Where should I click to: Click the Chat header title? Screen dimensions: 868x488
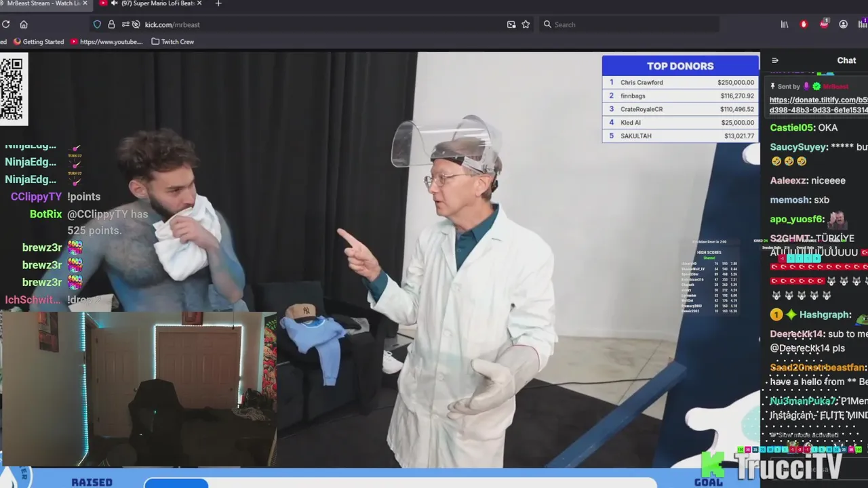(846, 60)
